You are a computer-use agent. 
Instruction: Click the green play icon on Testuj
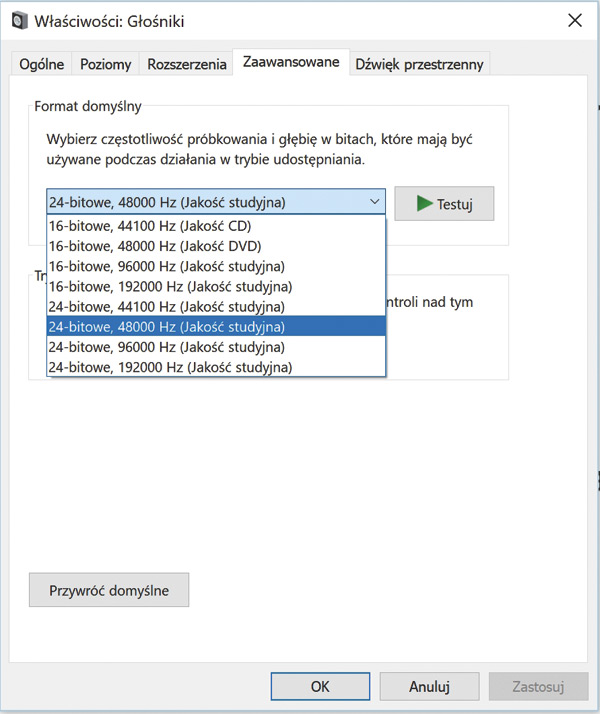coord(424,204)
